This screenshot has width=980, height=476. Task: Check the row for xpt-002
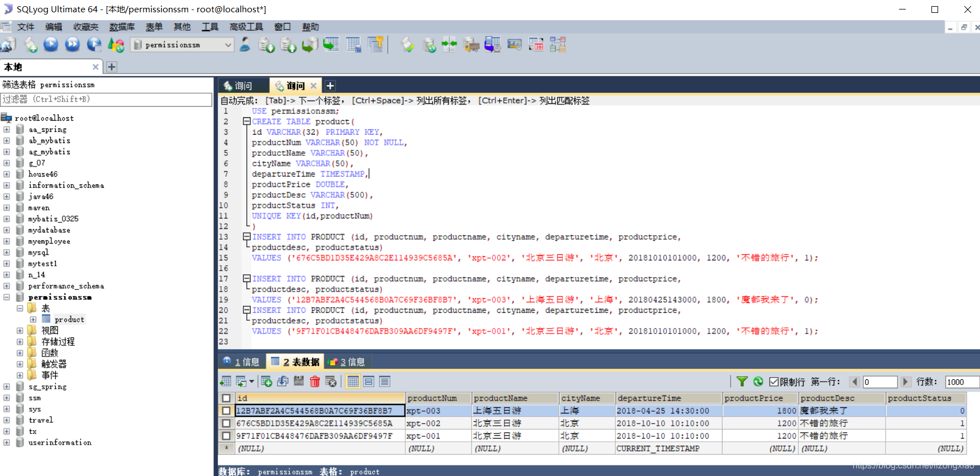226,423
